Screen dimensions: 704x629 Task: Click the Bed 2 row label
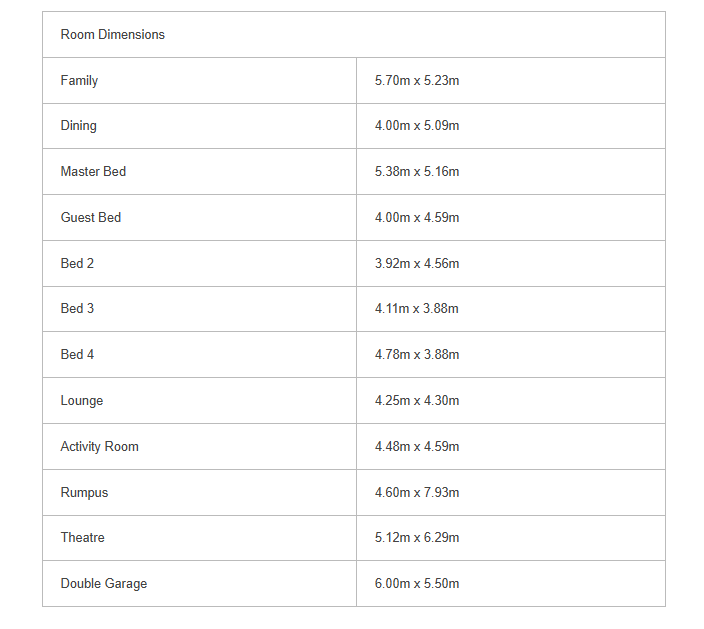(77, 264)
